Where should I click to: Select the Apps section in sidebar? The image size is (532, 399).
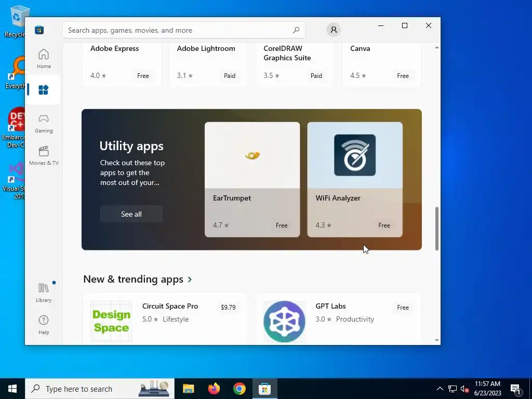click(44, 90)
